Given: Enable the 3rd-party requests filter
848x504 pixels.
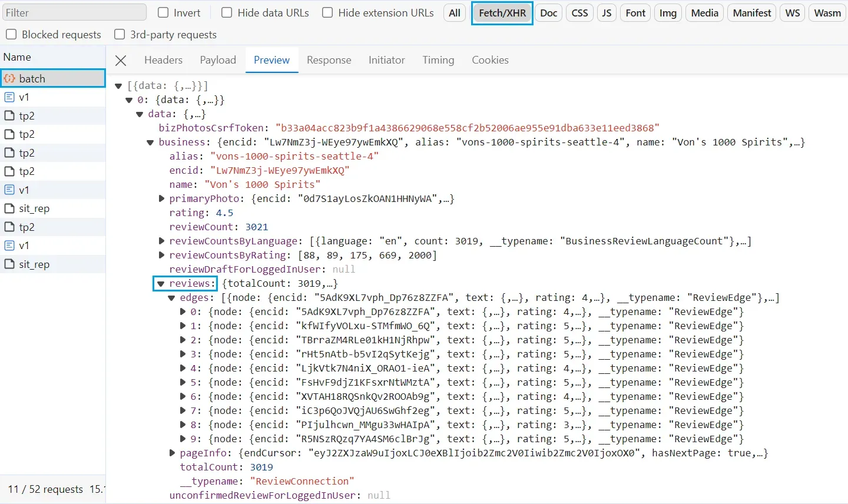Looking at the screenshot, I should pos(120,34).
